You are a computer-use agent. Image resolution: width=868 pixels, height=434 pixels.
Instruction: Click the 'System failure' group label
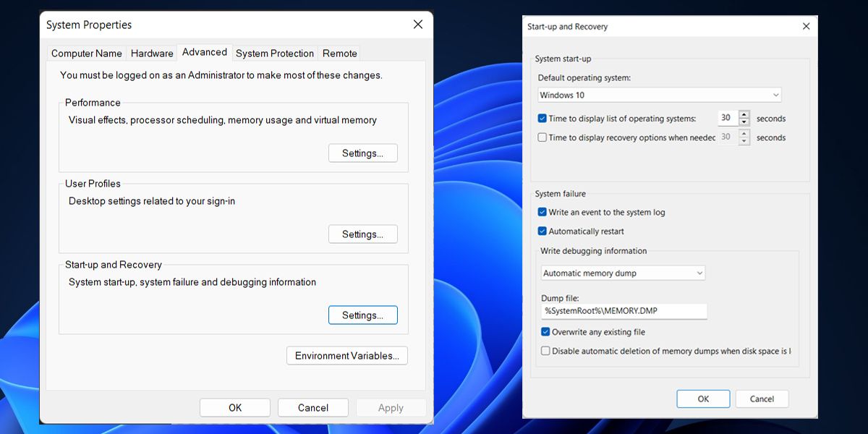coord(561,194)
